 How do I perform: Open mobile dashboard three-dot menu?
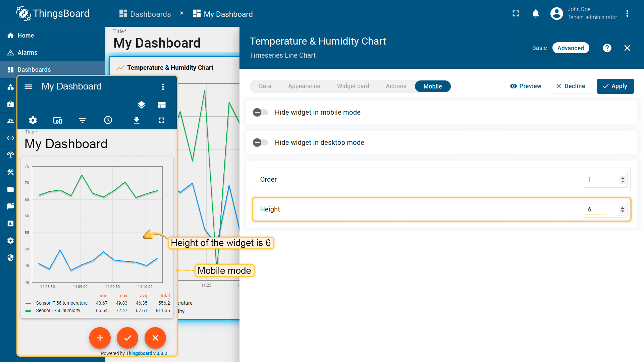(163, 87)
